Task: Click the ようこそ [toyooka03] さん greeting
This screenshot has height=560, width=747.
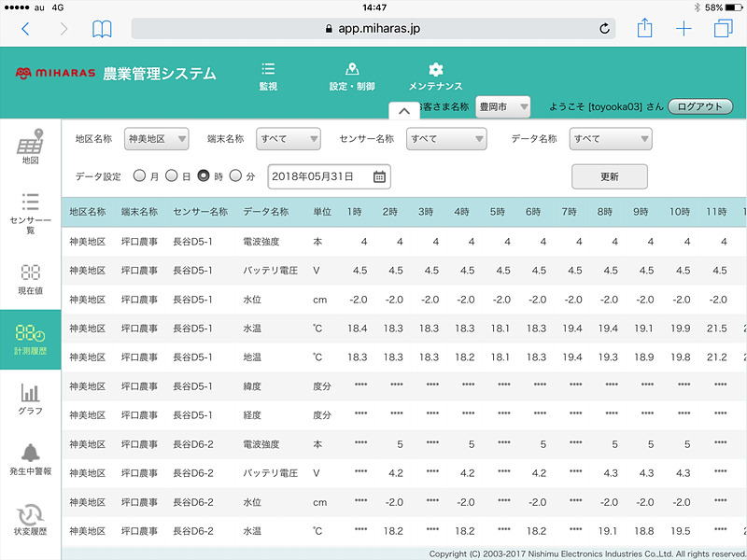Action: tap(606, 106)
